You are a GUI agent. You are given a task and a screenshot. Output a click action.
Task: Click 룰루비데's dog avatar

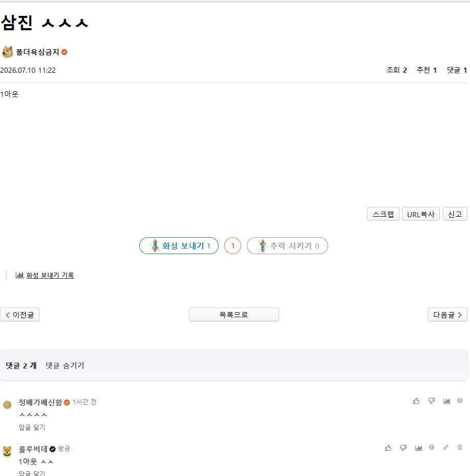[7, 451]
